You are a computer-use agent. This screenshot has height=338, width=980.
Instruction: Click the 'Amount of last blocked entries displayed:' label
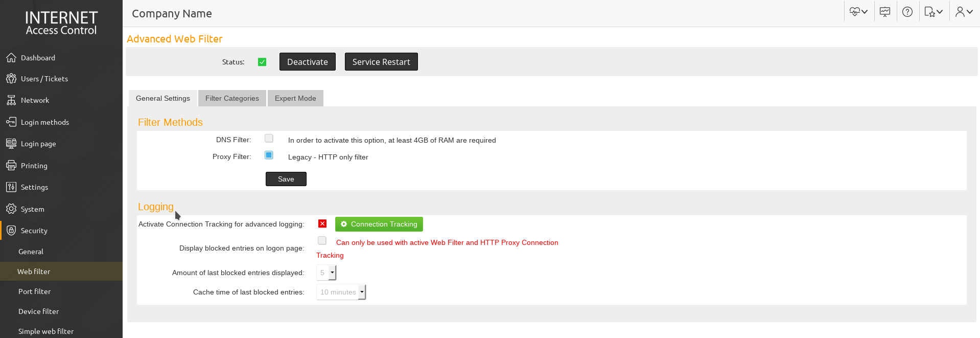pyautogui.click(x=238, y=273)
